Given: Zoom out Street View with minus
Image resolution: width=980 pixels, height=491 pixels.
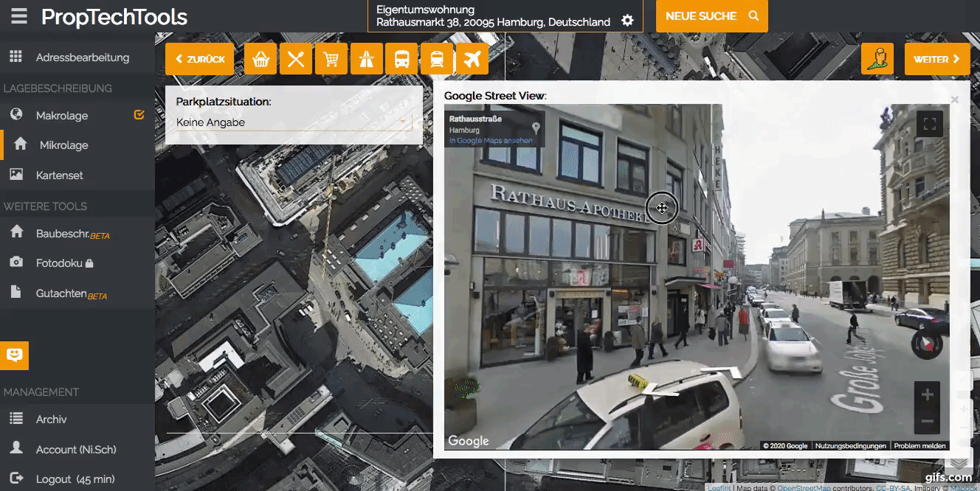Looking at the screenshot, I should point(928,421).
